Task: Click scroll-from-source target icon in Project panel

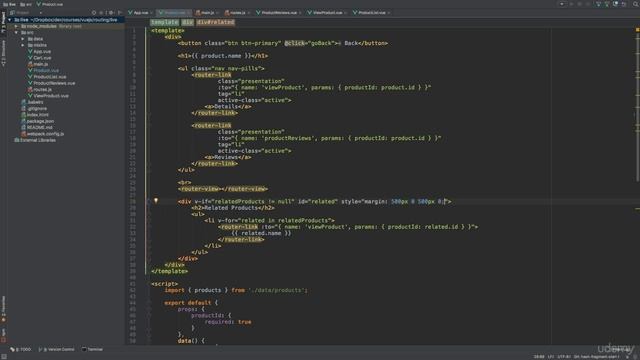Action: point(94,13)
